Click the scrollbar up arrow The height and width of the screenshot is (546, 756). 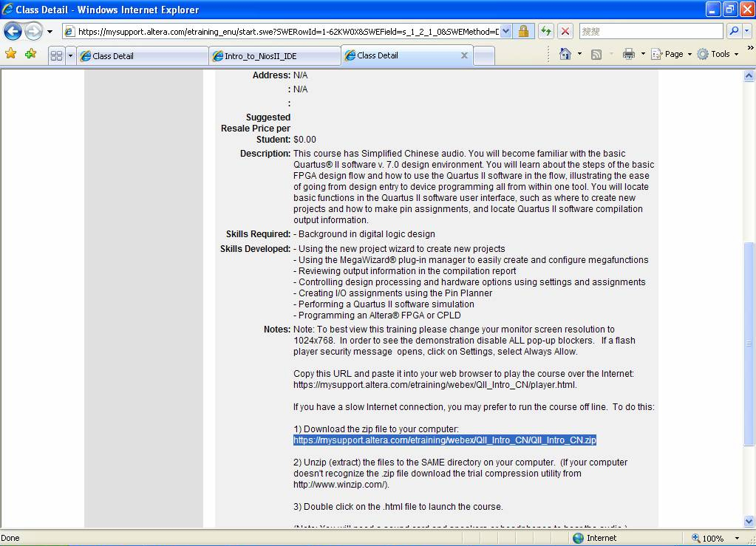pos(749,75)
